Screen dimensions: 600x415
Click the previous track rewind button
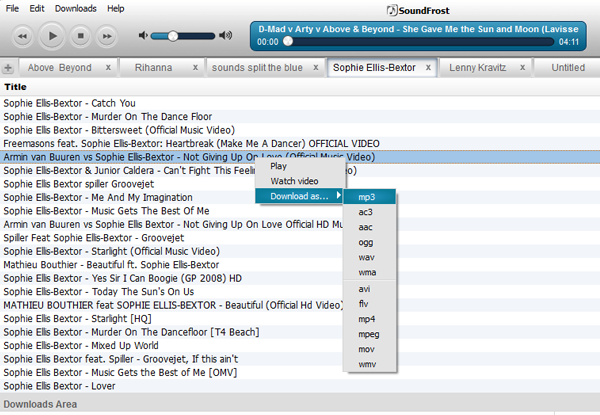click(x=22, y=36)
